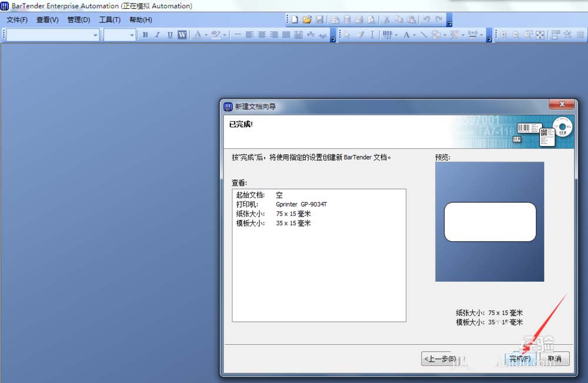Image resolution: width=588 pixels, height=383 pixels.
Task: Click the 模板大小 35 x 15 毫米 row
Action: [274, 223]
